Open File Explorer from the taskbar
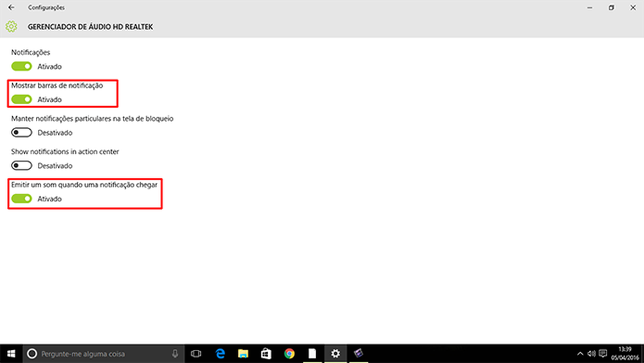This screenshot has width=644, height=363. point(243,354)
